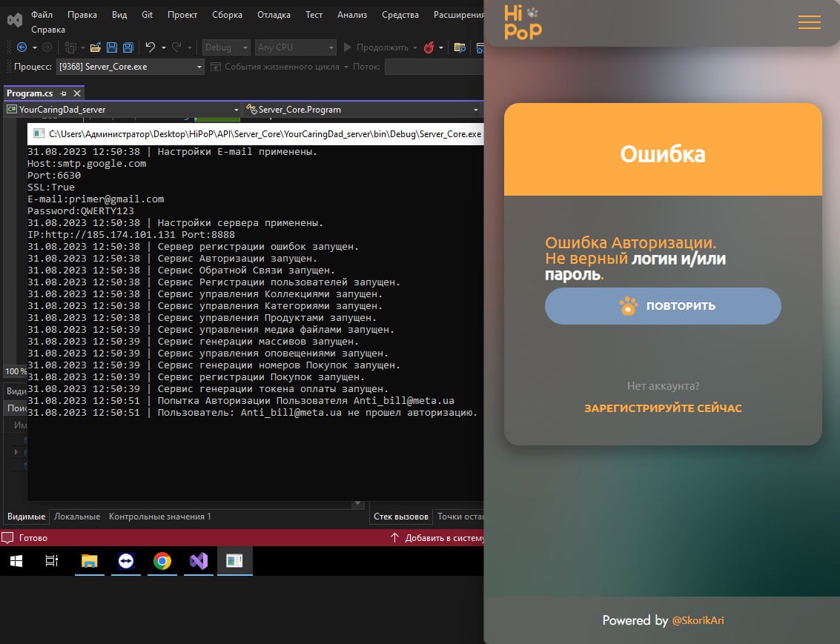The height and width of the screenshot is (644, 840).
Task: Expand the Server_Core.Program class dropdown
Action: pyautogui.click(x=362, y=110)
